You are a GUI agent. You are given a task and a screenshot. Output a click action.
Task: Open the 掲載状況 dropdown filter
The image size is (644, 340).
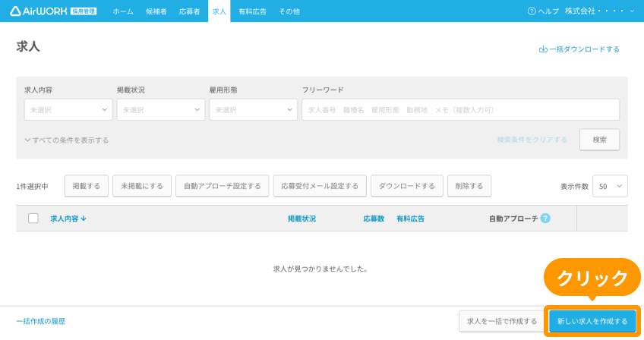click(x=160, y=109)
